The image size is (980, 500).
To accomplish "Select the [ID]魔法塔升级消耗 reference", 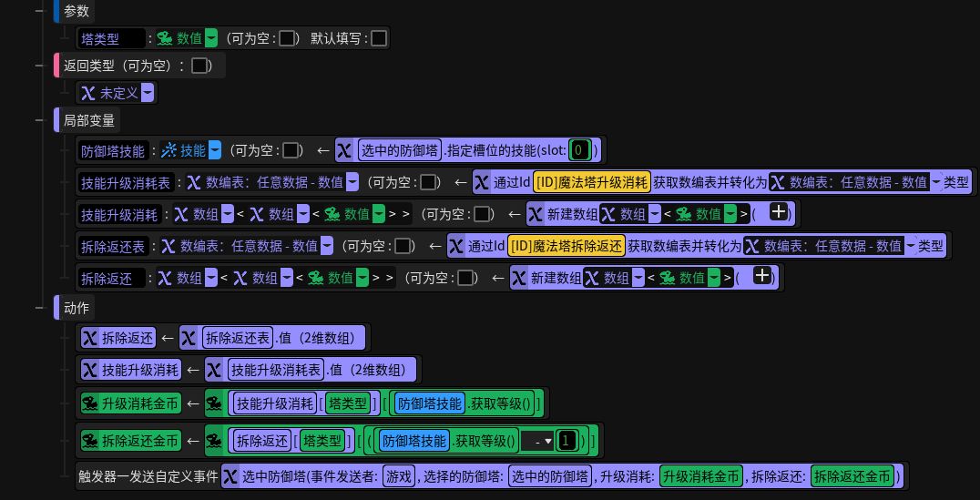I will tap(592, 182).
